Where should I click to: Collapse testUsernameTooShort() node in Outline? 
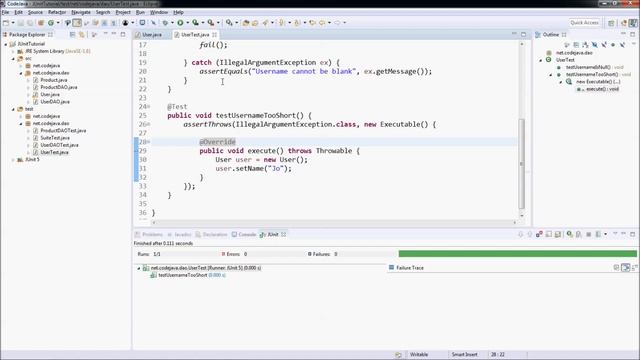click(x=551, y=75)
